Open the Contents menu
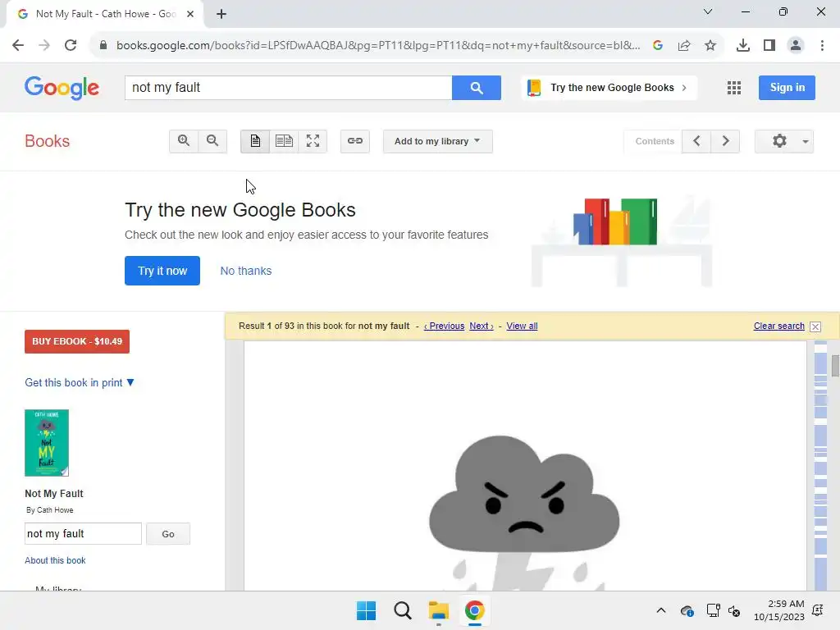The image size is (840, 630). point(654,141)
